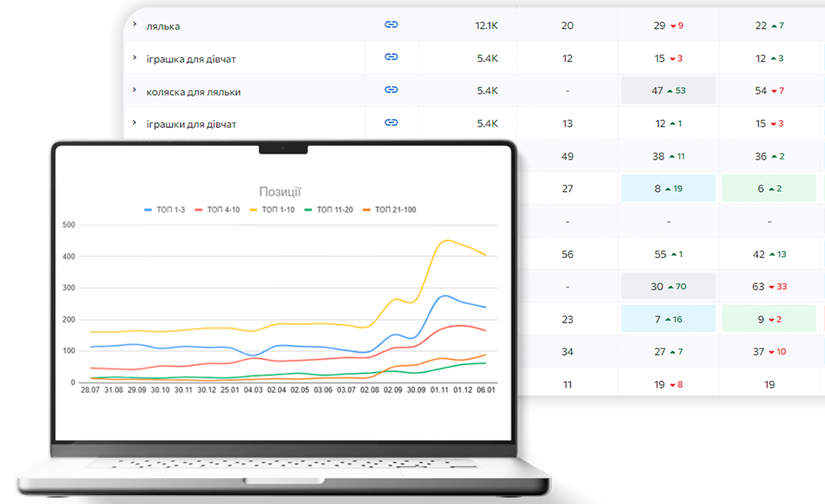Open the link icon for іграшки для дівчат
Screen dimensions: 825x504
coord(391,123)
